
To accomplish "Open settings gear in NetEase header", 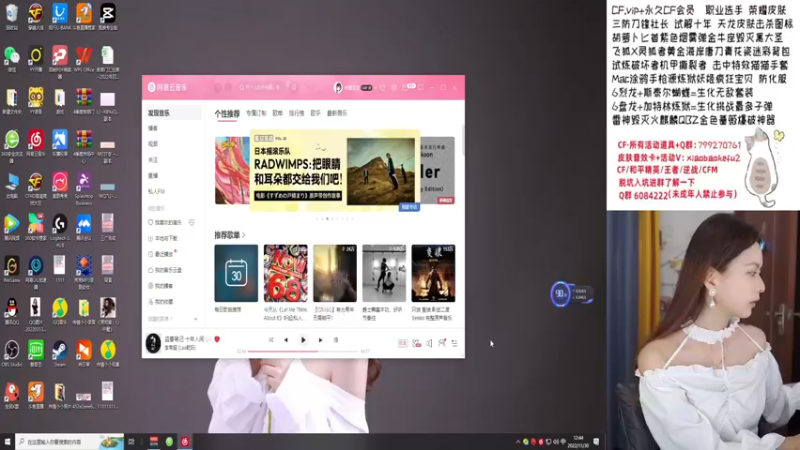I will pyautogui.click(x=394, y=88).
